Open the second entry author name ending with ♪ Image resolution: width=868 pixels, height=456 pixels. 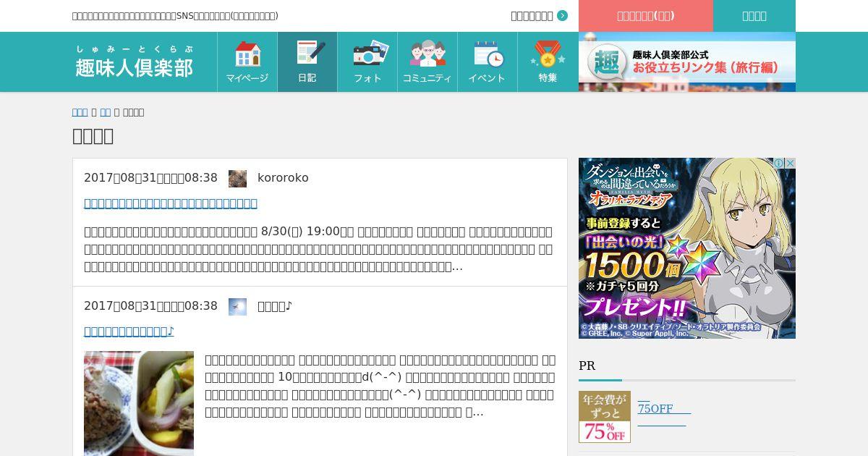[x=275, y=306]
